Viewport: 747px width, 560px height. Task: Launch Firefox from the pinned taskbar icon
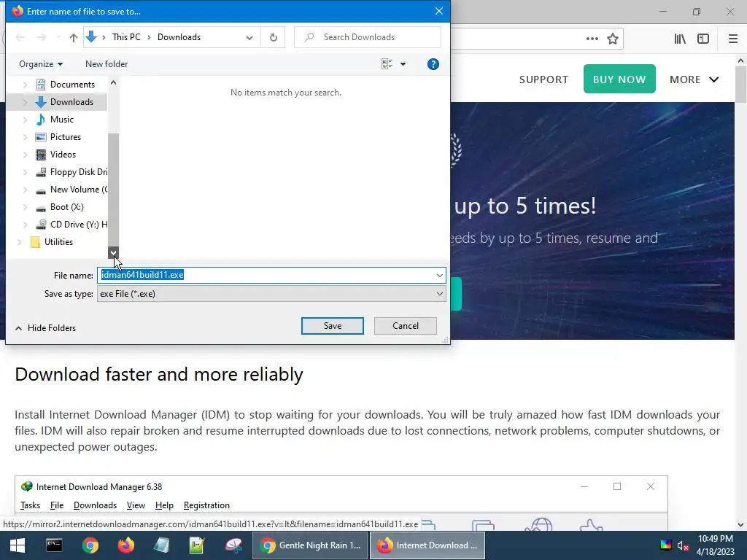point(125,545)
